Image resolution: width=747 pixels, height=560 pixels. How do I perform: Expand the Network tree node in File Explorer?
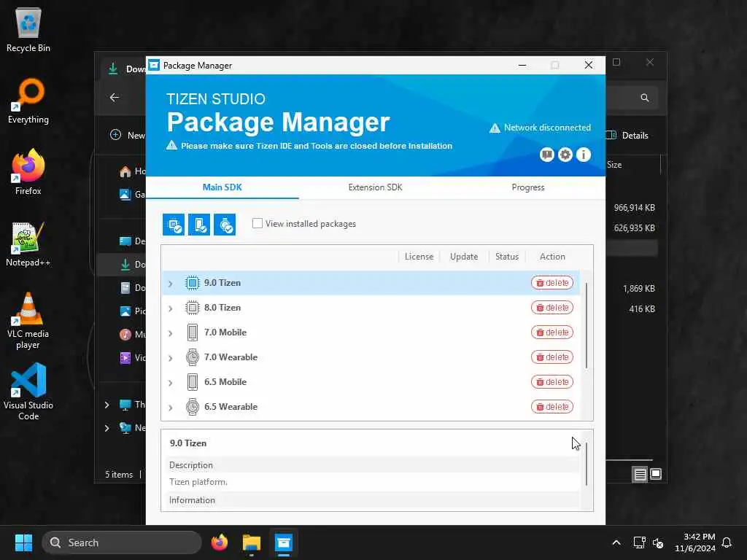coord(107,428)
